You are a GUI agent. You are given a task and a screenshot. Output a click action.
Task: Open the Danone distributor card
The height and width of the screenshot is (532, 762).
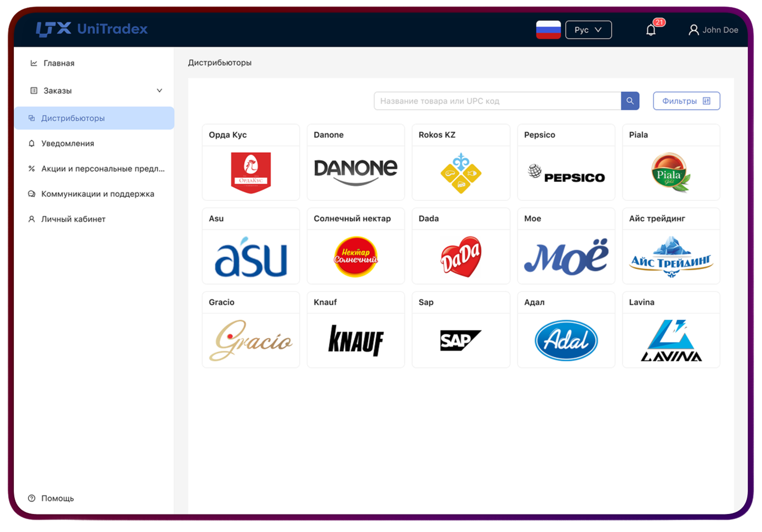(356, 163)
